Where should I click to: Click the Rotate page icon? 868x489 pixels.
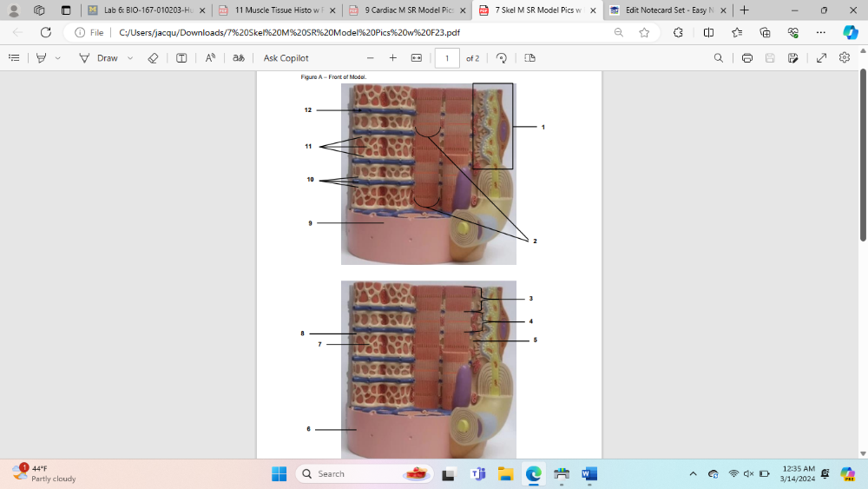coord(502,58)
